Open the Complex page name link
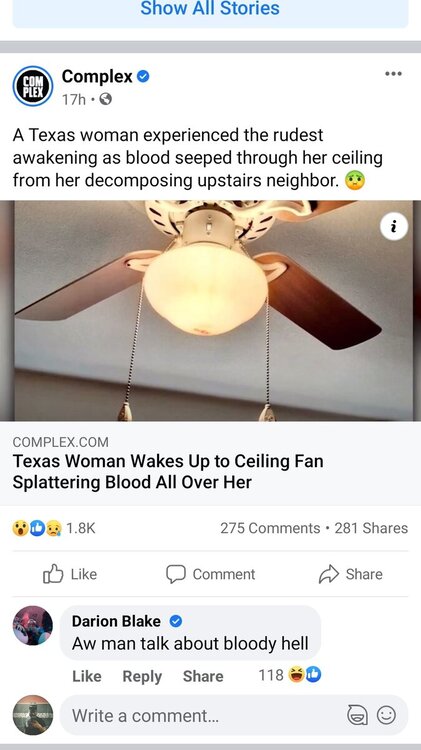Image resolution: width=421 pixels, height=750 pixels. (x=97, y=76)
